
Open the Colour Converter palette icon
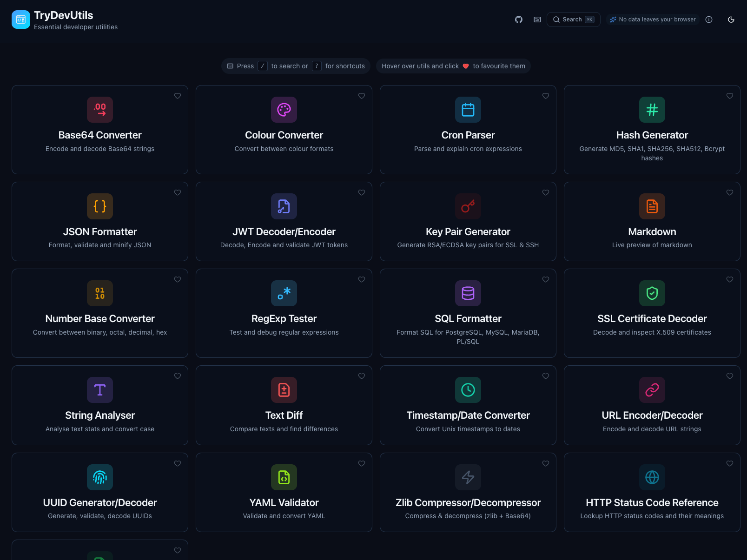[x=284, y=110]
